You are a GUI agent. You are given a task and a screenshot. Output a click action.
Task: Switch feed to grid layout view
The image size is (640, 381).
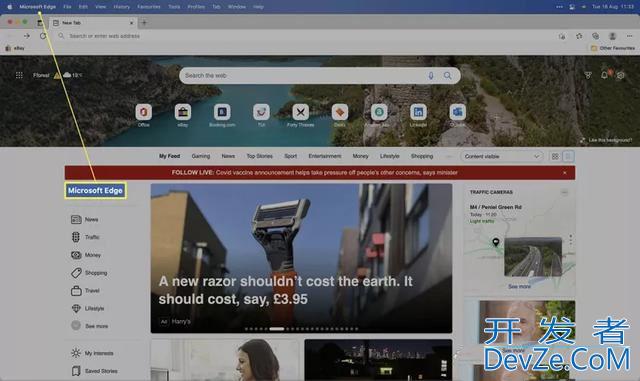pos(555,156)
